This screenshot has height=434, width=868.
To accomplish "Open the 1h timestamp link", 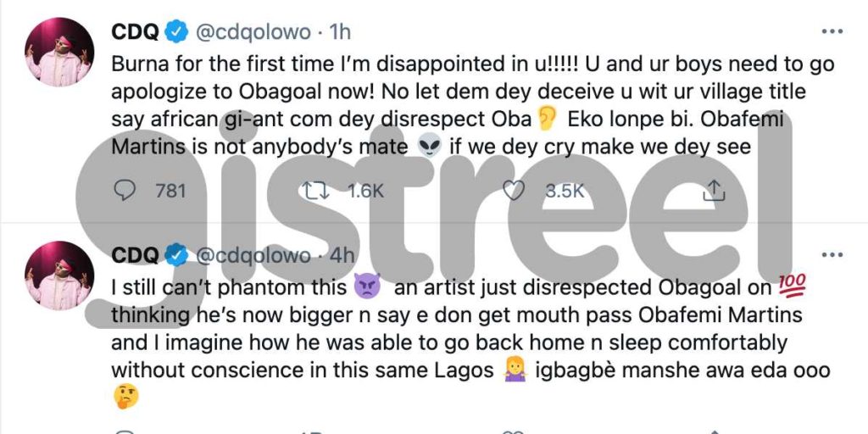I will 340,32.
